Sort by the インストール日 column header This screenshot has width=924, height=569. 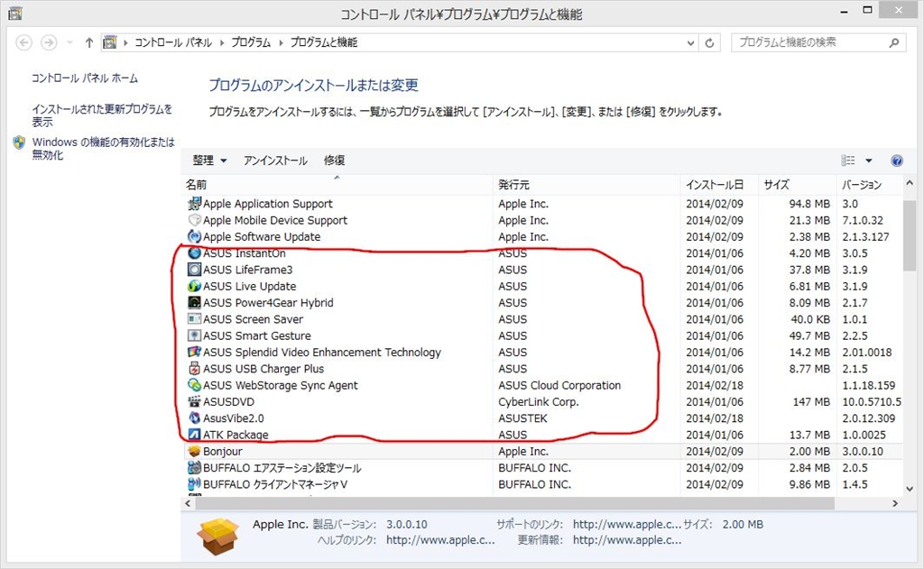coord(719,185)
